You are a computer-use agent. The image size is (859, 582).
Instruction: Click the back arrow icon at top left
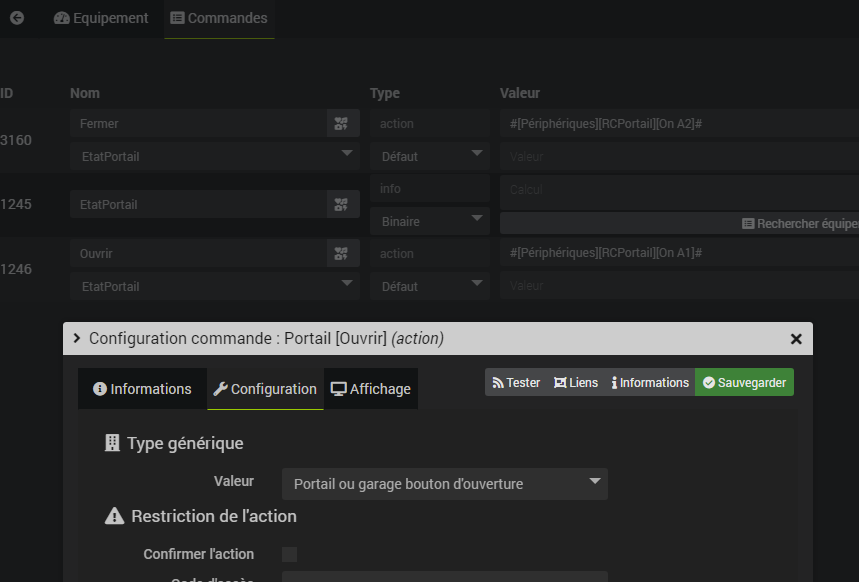coord(17,18)
